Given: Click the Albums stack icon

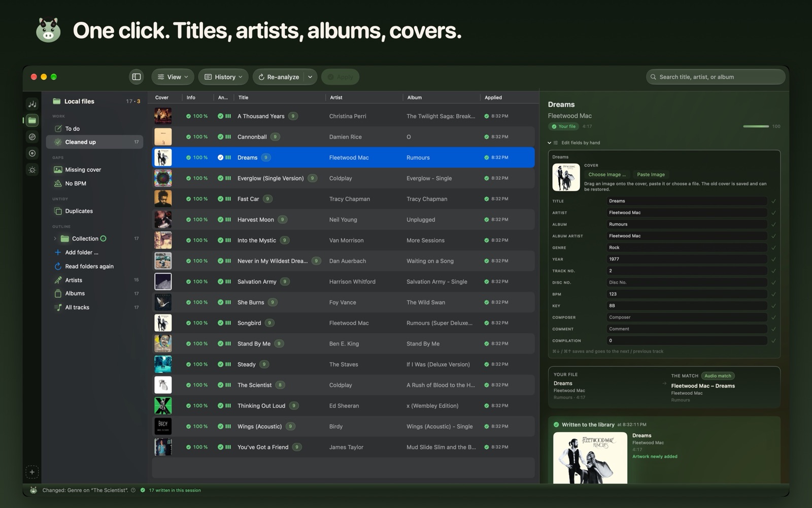Looking at the screenshot, I should 58,293.
